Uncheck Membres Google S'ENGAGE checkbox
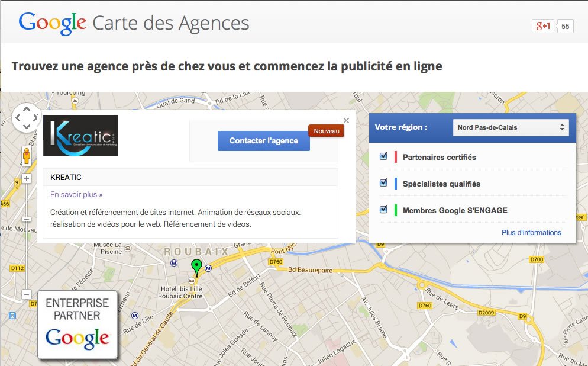 (x=383, y=210)
